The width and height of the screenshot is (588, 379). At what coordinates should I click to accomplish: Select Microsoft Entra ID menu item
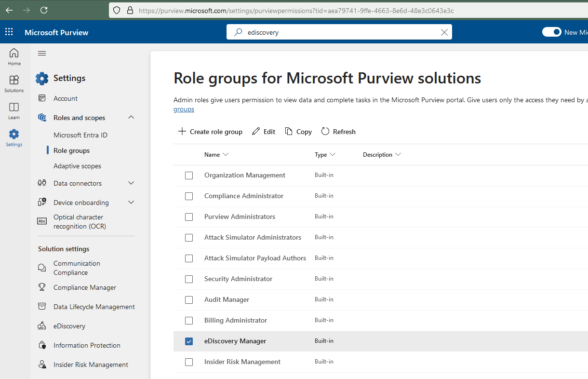coord(80,135)
